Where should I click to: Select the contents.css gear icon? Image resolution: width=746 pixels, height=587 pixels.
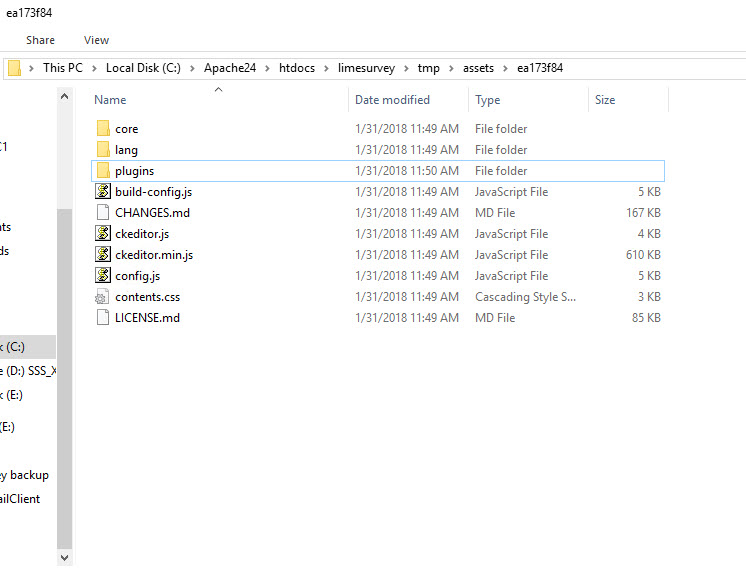pos(102,297)
